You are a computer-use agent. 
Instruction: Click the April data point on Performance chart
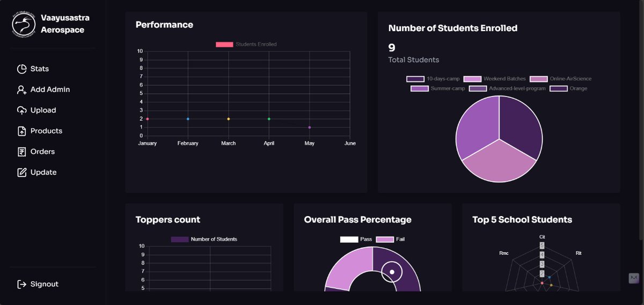click(x=269, y=119)
